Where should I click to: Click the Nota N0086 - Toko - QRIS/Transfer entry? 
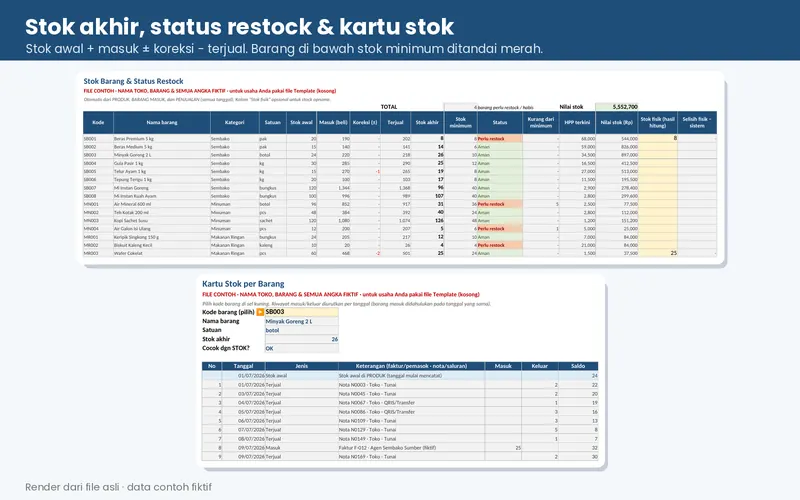pos(377,412)
